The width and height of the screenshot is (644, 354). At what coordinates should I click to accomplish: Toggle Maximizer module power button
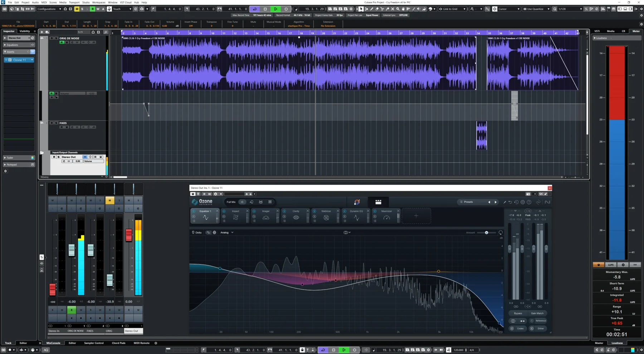[375, 211]
